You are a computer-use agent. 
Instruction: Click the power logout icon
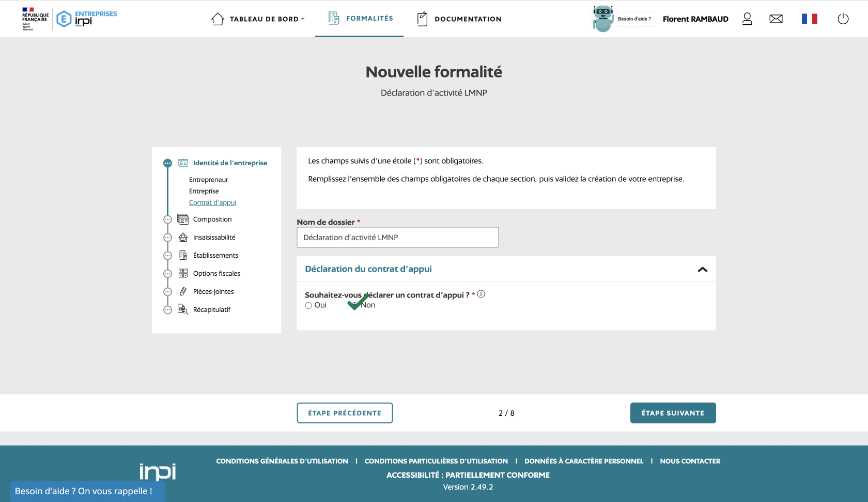pos(843,19)
